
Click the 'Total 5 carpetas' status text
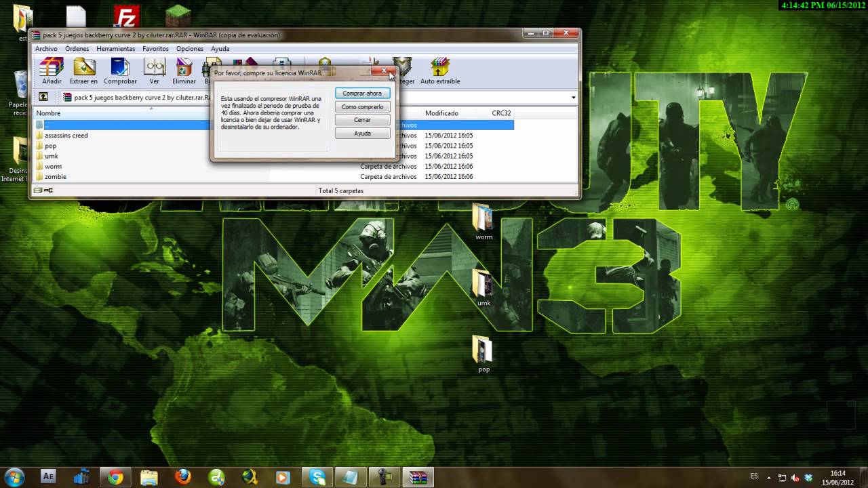(x=341, y=191)
